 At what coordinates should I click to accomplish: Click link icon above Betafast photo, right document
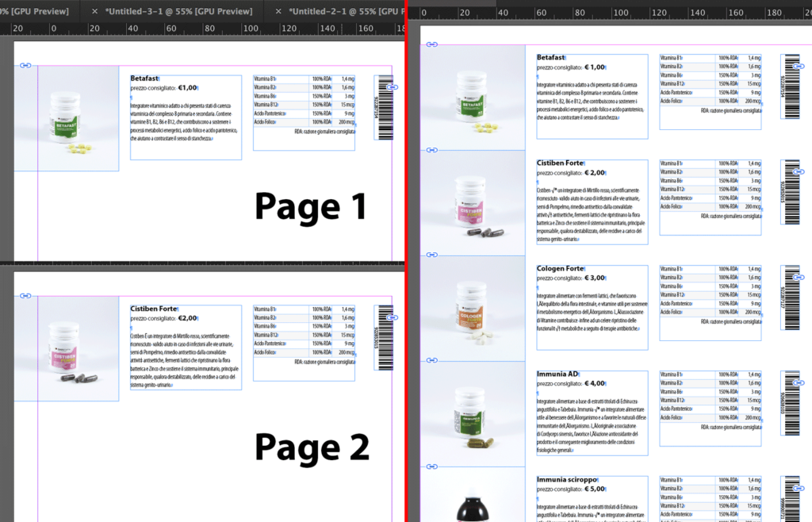pyautogui.click(x=432, y=44)
